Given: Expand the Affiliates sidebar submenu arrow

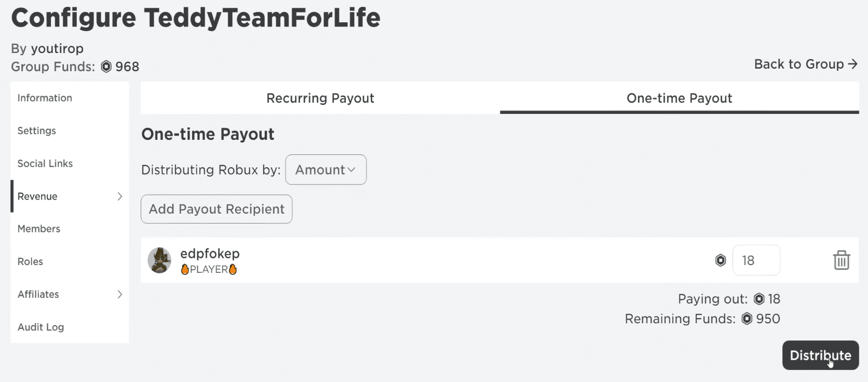Looking at the screenshot, I should (x=119, y=294).
